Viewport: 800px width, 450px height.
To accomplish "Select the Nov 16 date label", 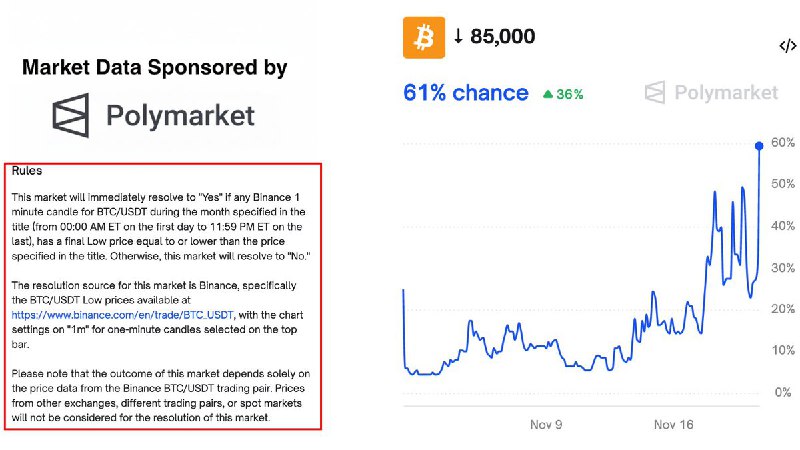I will (x=675, y=425).
